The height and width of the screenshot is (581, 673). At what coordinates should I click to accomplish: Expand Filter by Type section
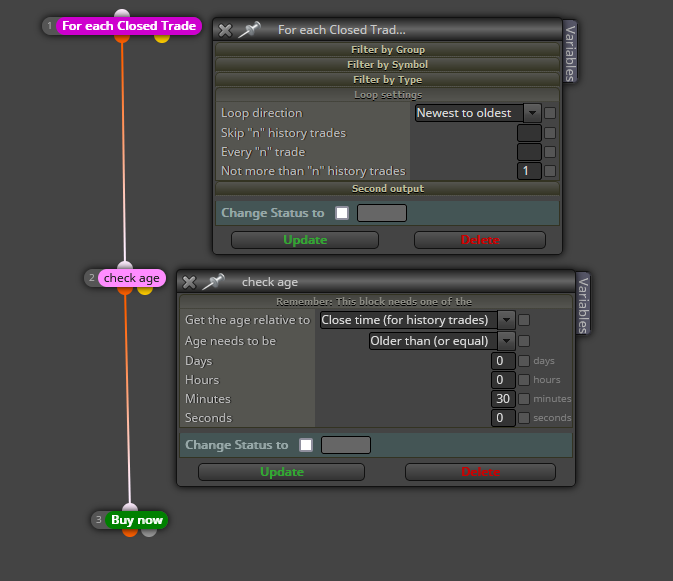(388, 80)
